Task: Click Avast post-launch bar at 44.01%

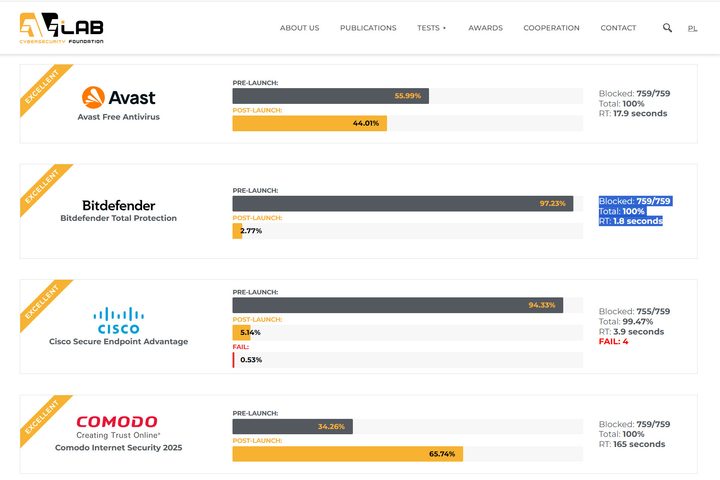Action: pyautogui.click(x=309, y=123)
